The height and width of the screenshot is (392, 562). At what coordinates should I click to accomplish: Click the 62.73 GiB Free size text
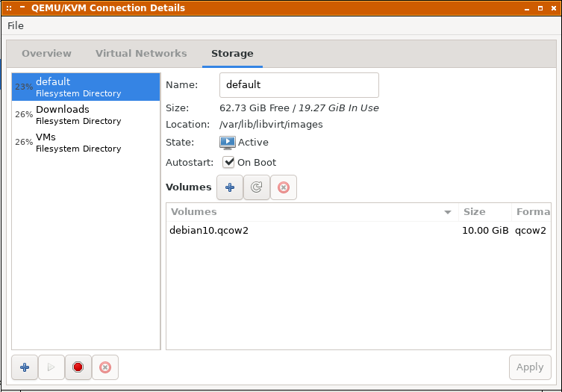(255, 108)
